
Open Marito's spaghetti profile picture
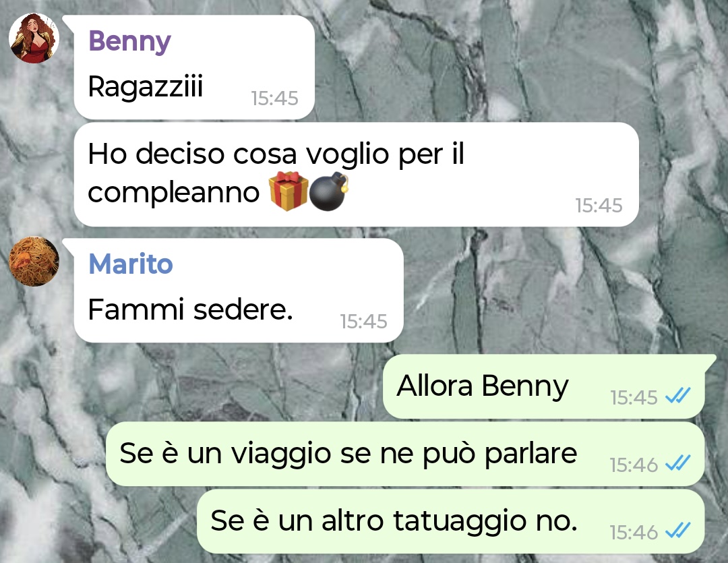pos(34,261)
